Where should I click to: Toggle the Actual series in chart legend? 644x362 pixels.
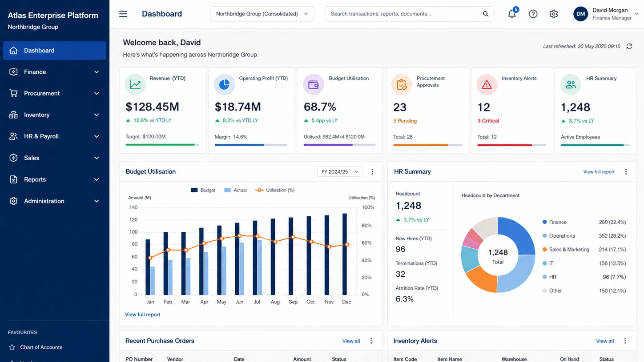pos(235,190)
